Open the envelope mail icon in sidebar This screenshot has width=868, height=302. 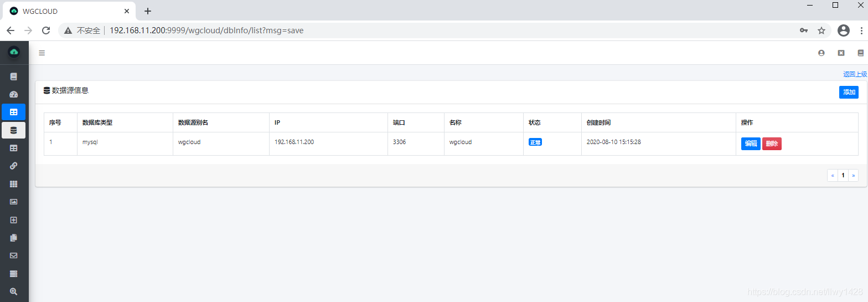[14, 255]
